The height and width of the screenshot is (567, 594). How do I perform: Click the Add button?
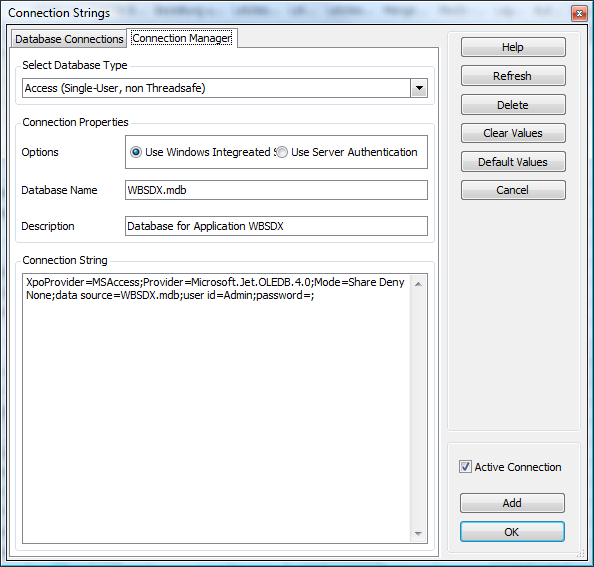tap(512, 503)
